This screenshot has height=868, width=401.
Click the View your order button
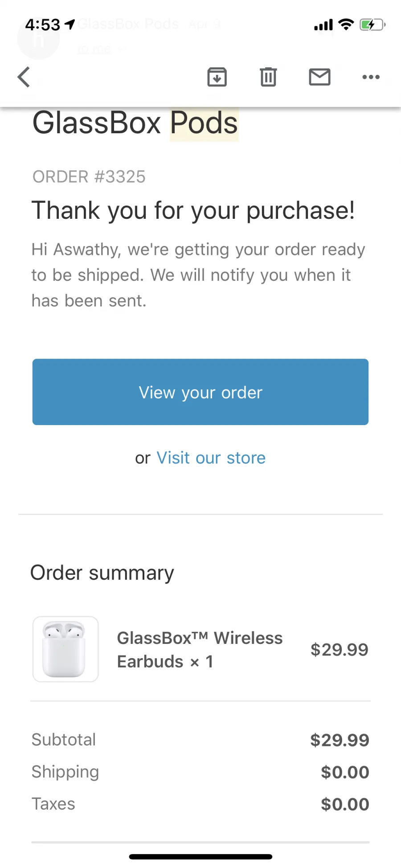coord(200,392)
